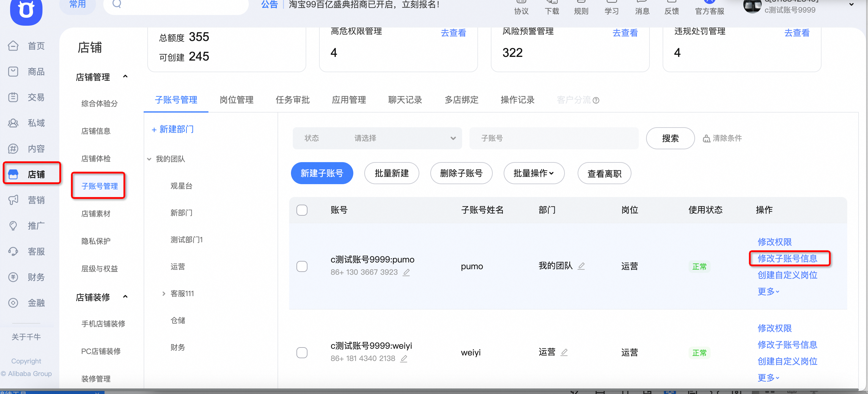This screenshot has width=868, height=394.
Task: Open 营销 marketing section
Action: [26, 200]
